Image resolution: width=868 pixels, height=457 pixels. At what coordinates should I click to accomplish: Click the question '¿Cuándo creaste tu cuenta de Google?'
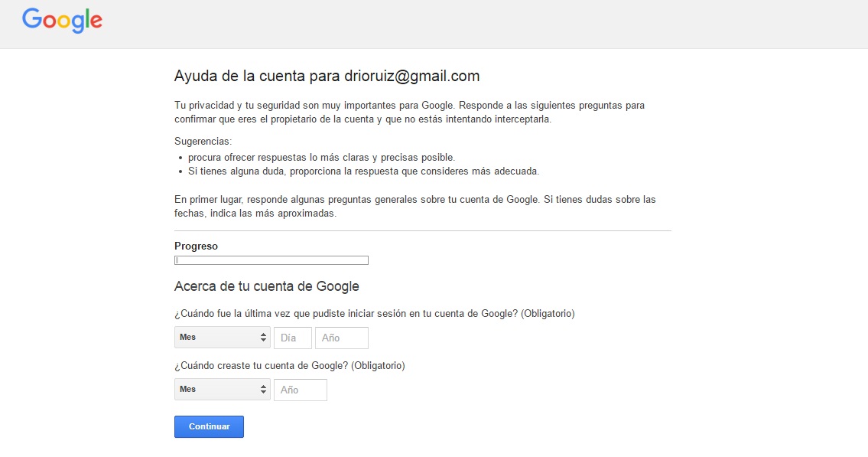pyautogui.click(x=262, y=366)
